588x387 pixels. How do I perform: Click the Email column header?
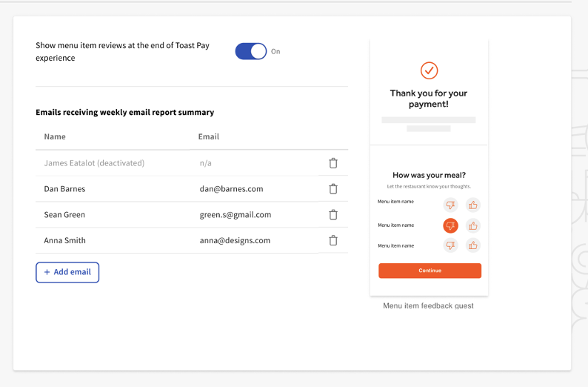pos(208,136)
